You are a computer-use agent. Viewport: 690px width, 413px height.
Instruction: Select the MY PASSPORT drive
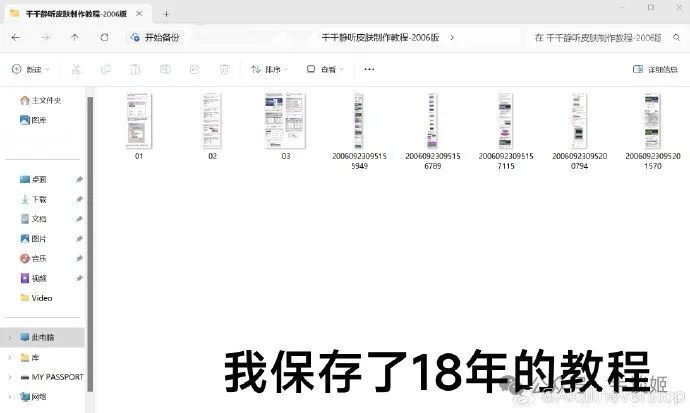52,377
